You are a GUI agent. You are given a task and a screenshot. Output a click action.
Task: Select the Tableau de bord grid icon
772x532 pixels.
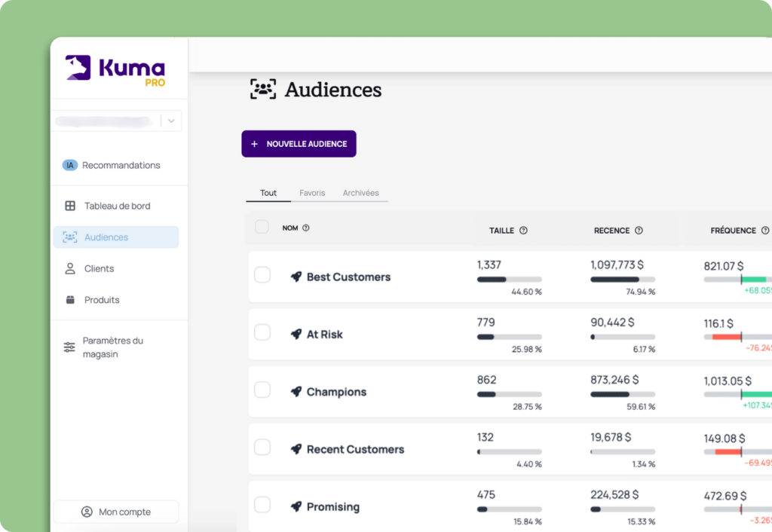69,206
